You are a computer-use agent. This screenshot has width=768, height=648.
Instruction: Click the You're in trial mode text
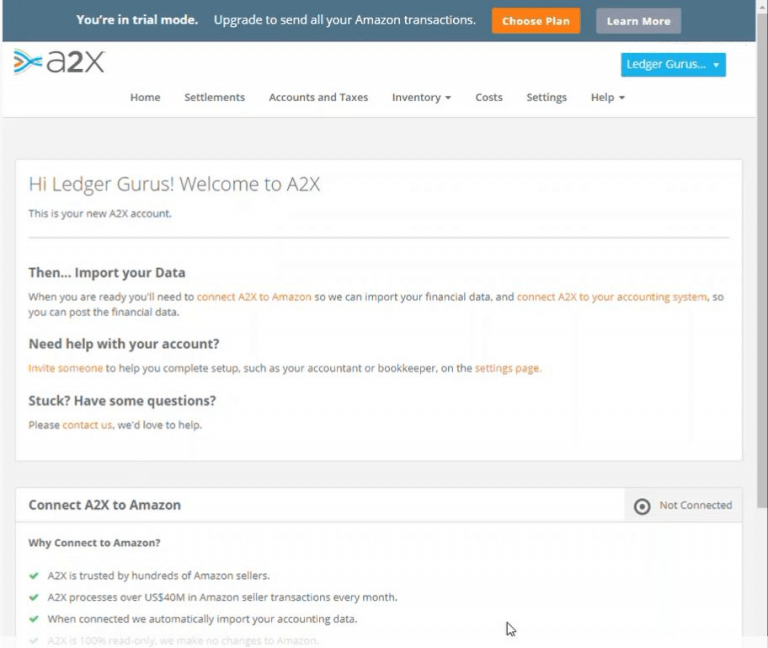click(137, 20)
